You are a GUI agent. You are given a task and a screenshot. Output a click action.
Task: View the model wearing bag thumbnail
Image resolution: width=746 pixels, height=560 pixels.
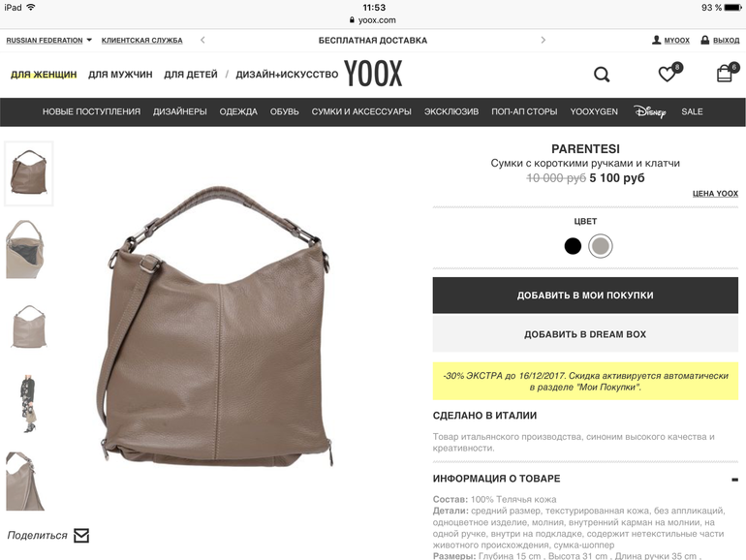[x=28, y=403]
